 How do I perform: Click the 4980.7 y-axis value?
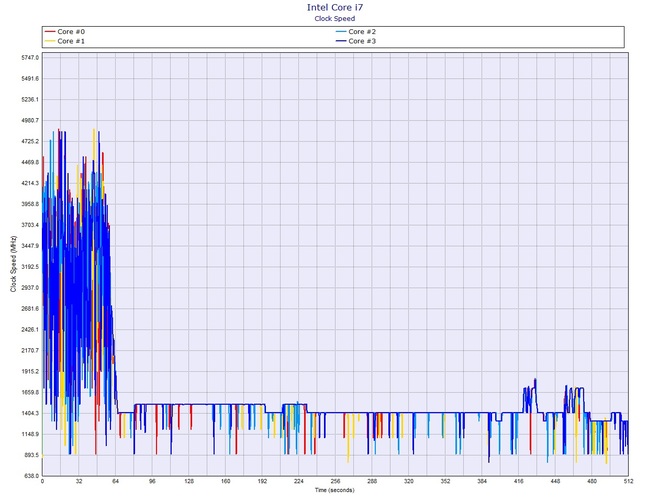[30, 120]
